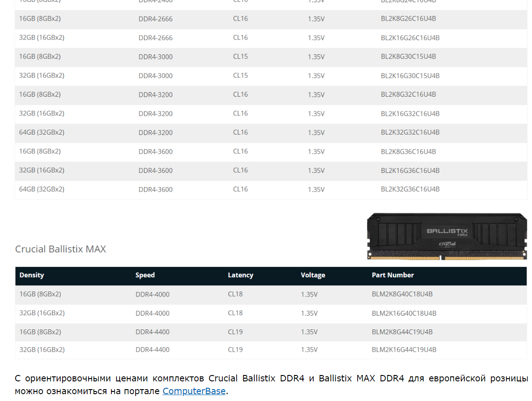Click the Density column header
The width and height of the screenshot is (532, 401).
coord(32,275)
